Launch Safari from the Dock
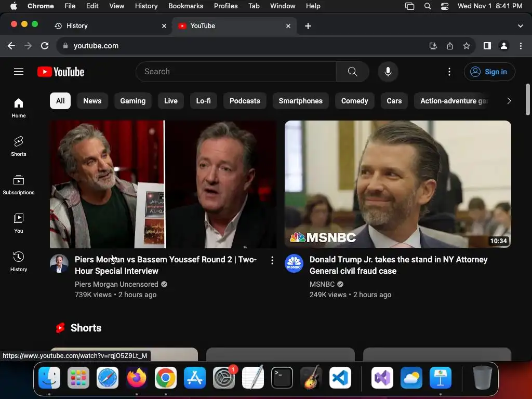This screenshot has height=399, width=532. click(108, 378)
